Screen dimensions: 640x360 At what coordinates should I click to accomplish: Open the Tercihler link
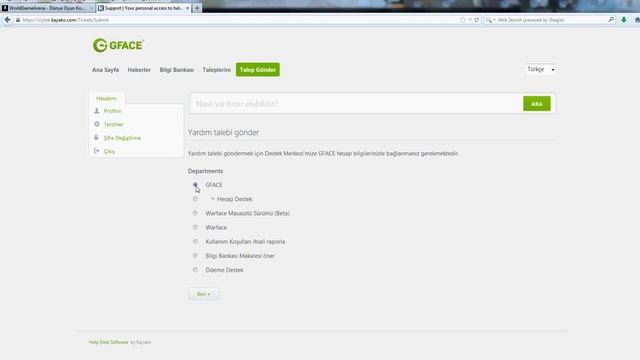tap(113, 124)
